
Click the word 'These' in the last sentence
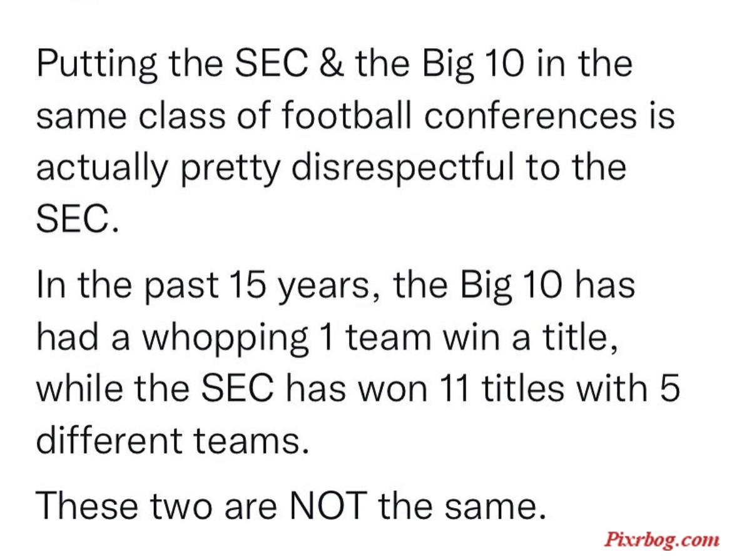click(86, 505)
